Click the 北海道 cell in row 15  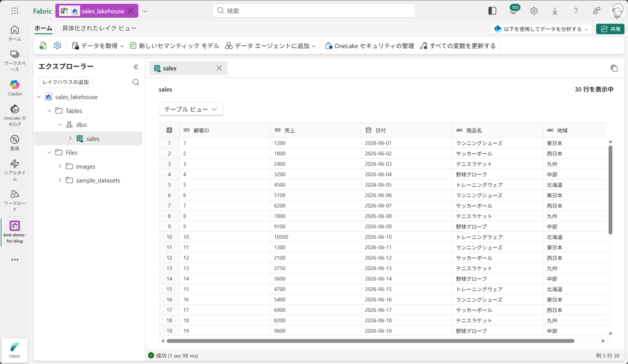[x=575, y=289]
